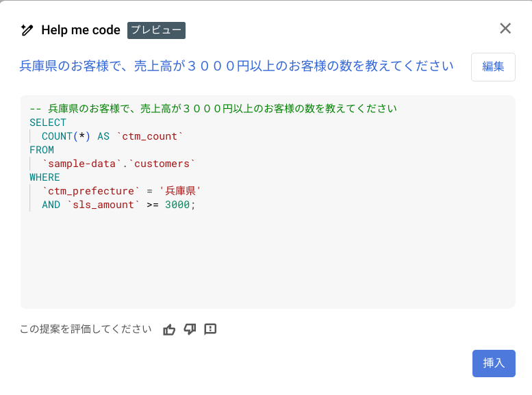532x395 pixels.
Task: Open the feedback report icon
Action: (x=210, y=329)
